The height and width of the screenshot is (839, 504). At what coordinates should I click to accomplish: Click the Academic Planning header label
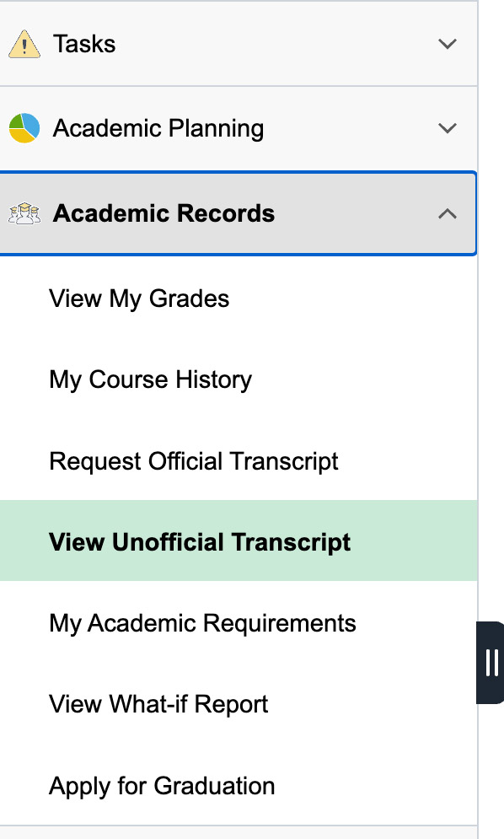(x=158, y=128)
